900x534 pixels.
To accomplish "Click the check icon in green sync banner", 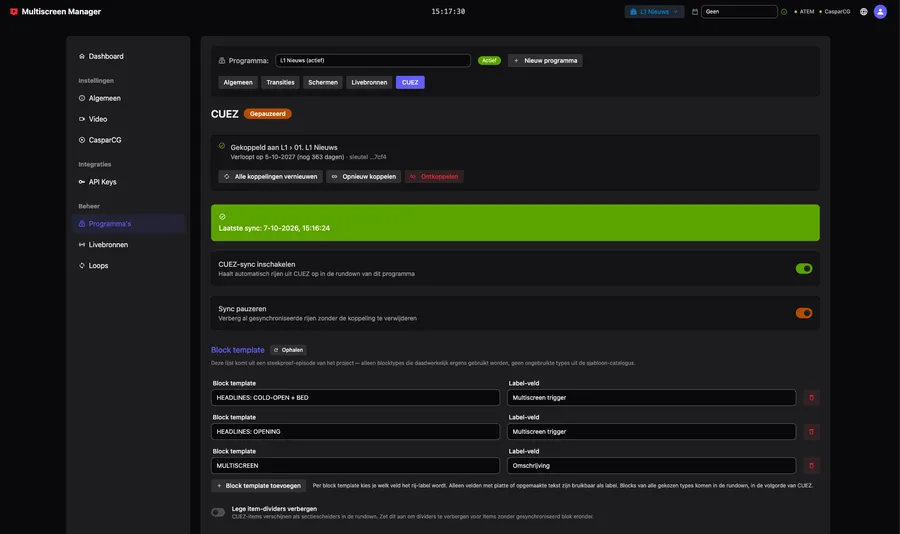I will [x=222, y=216].
